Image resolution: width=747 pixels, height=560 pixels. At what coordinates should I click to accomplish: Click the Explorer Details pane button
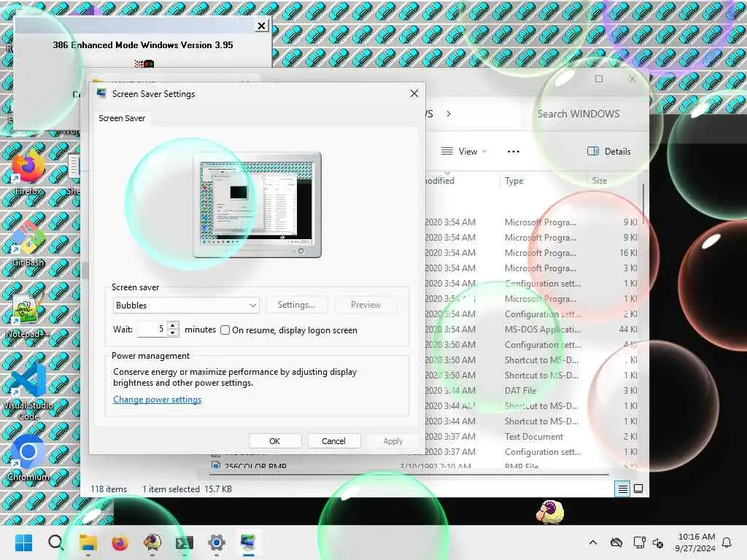coord(609,152)
